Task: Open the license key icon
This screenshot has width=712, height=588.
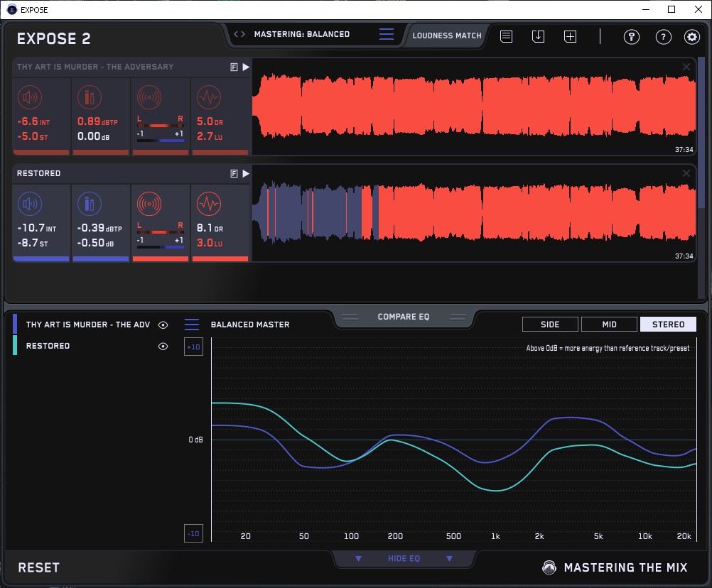Action: pyautogui.click(x=631, y=37)
